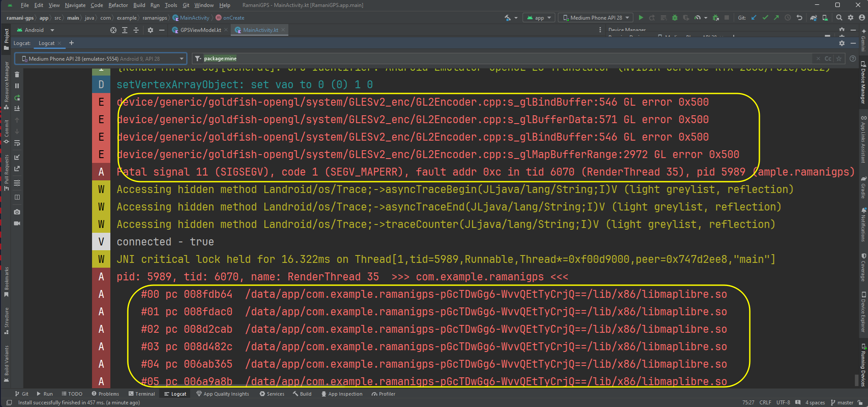Open account profile avatar icon
This screenshot has height=407, width=868.
click(x=862, y=17)
